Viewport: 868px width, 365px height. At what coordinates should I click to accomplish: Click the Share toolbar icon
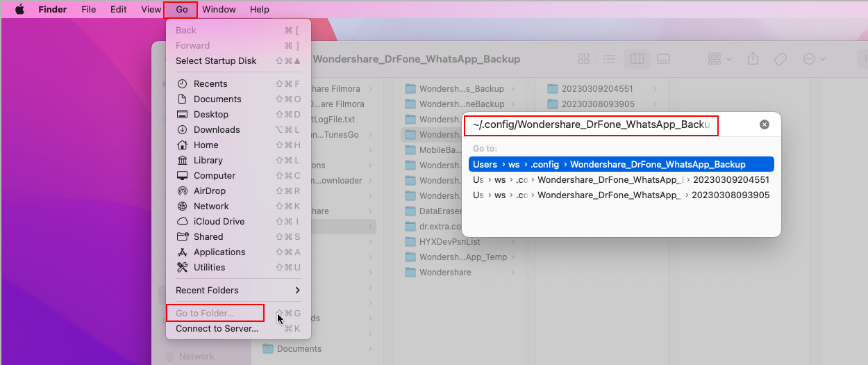(x=753, y=59)
